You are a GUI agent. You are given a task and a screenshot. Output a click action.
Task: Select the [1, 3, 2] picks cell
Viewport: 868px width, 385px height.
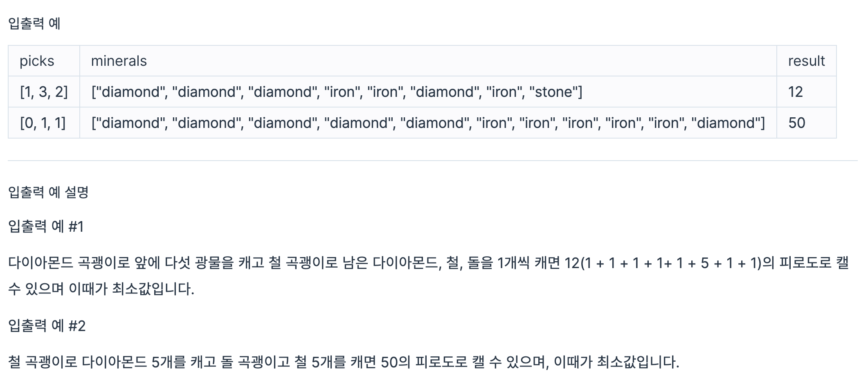coord(44,92)
